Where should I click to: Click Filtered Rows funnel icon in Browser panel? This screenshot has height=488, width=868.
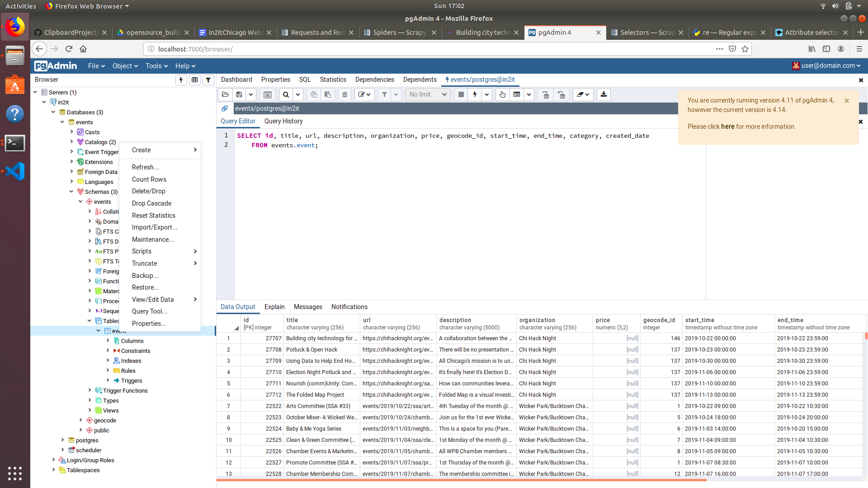(208, 80)
